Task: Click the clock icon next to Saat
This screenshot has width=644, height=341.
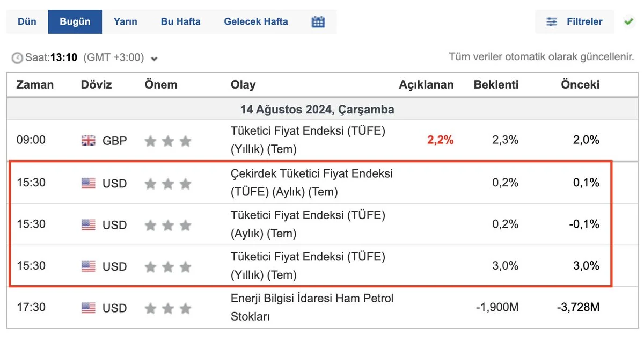Action: [x=17, y=57]
